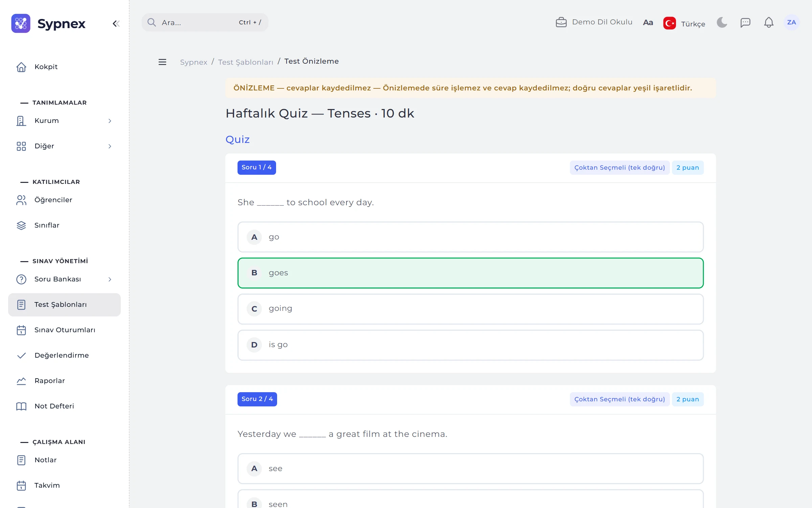This screenshot has width=812, height=508.
Task: Click the Soru 1 / 4 badge
Action: click(x=256, y=167)
